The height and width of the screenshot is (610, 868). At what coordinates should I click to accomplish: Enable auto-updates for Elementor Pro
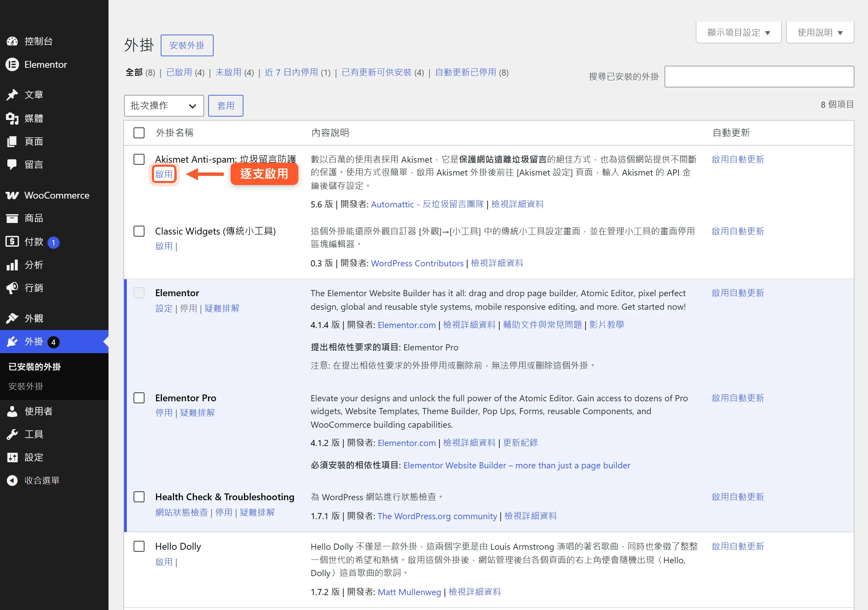click(737, 398)
